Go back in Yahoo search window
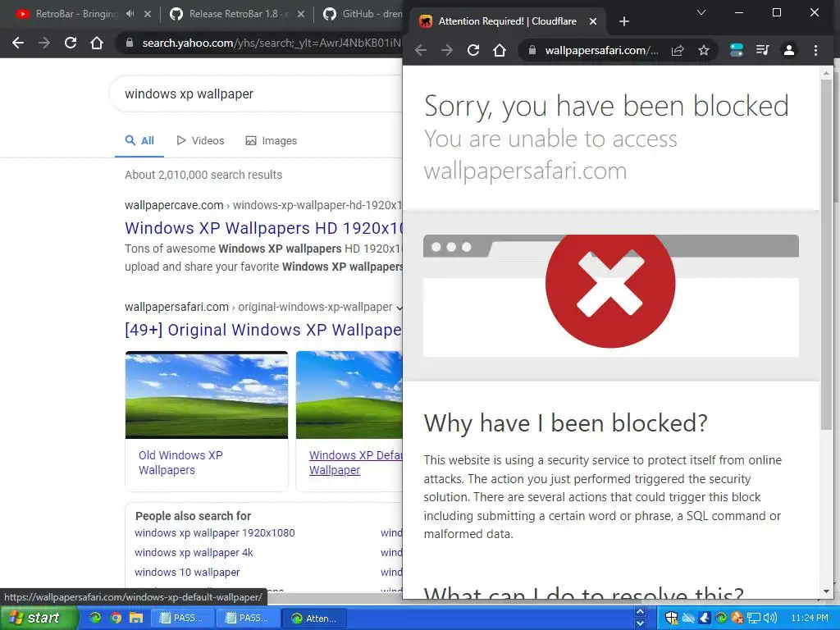This screenshot has width=840, height=630. coord(18,43)
